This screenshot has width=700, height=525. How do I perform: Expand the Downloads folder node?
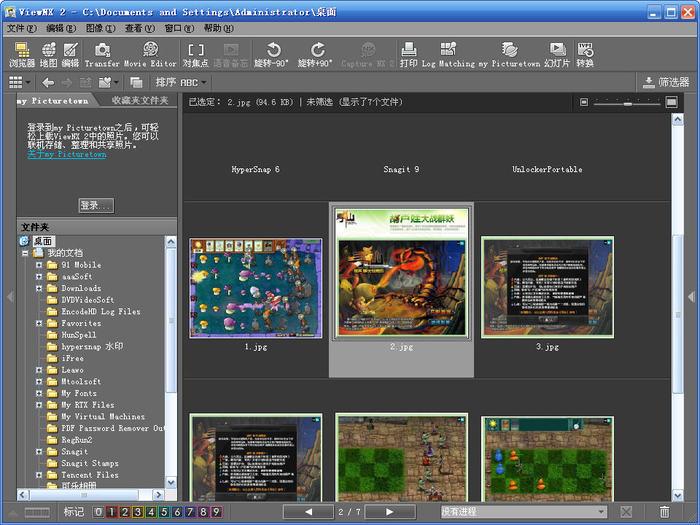(x=39, y=288)
